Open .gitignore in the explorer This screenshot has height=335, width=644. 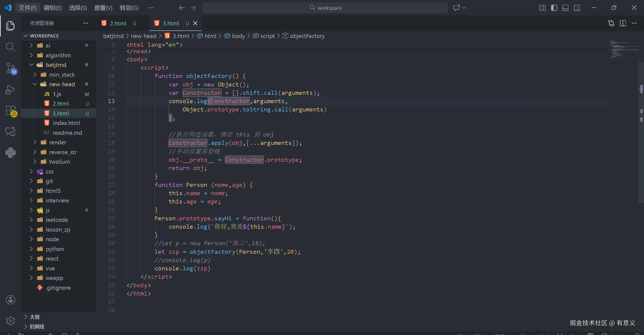pos(58,288)
